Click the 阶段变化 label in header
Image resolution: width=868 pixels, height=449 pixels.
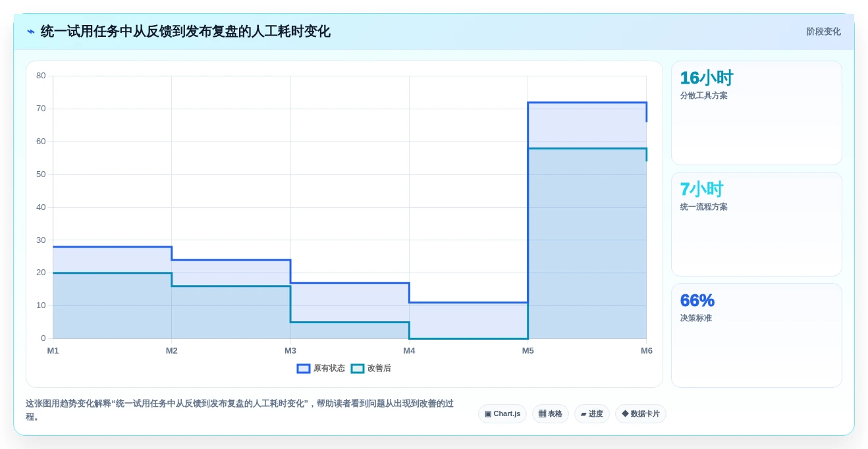click(x=823, y=32)
